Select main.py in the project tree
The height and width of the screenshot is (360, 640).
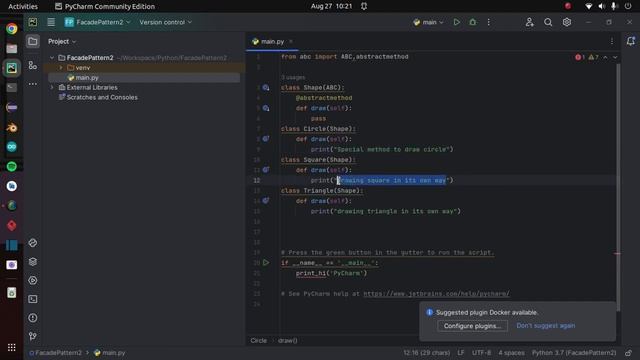click(x=87, y=78)
